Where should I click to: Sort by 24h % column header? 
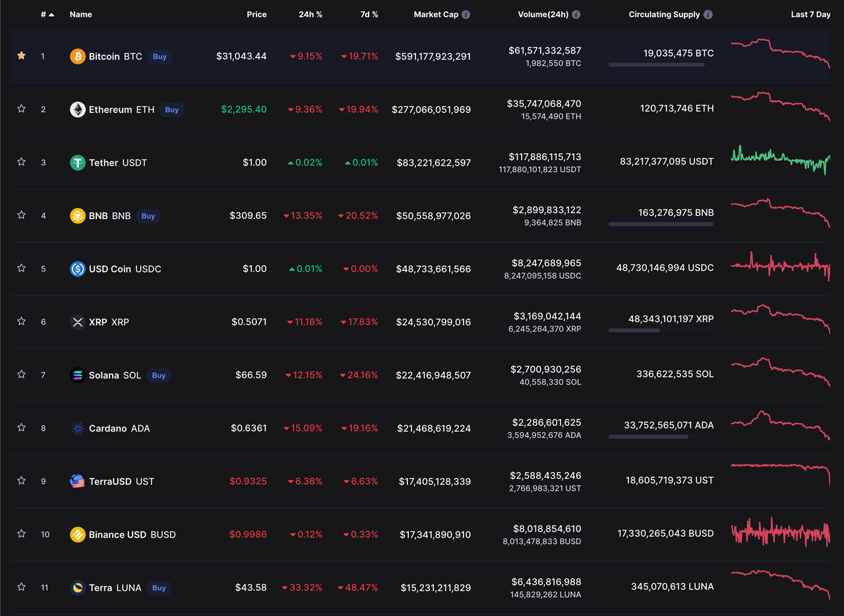[310, 15]
